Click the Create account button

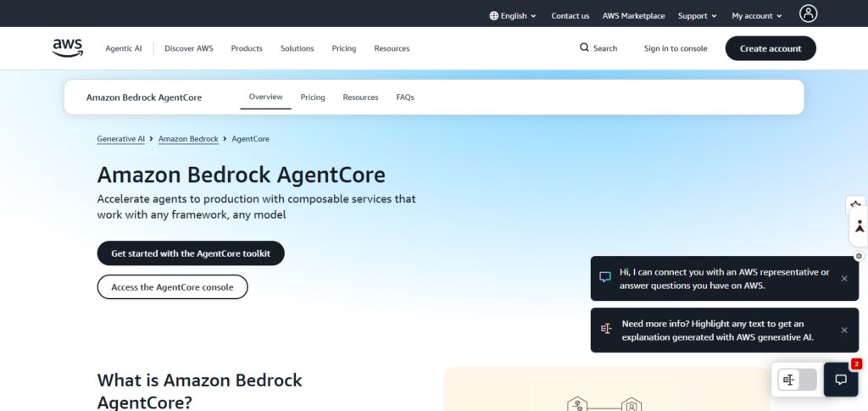click(771, 48)
